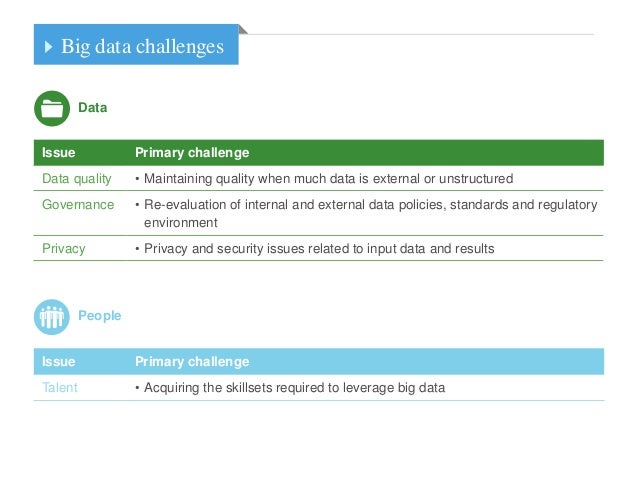This screenshot has height=479, width=638.
Task: Click the word environment in Governance row
Action: (181, 223)
